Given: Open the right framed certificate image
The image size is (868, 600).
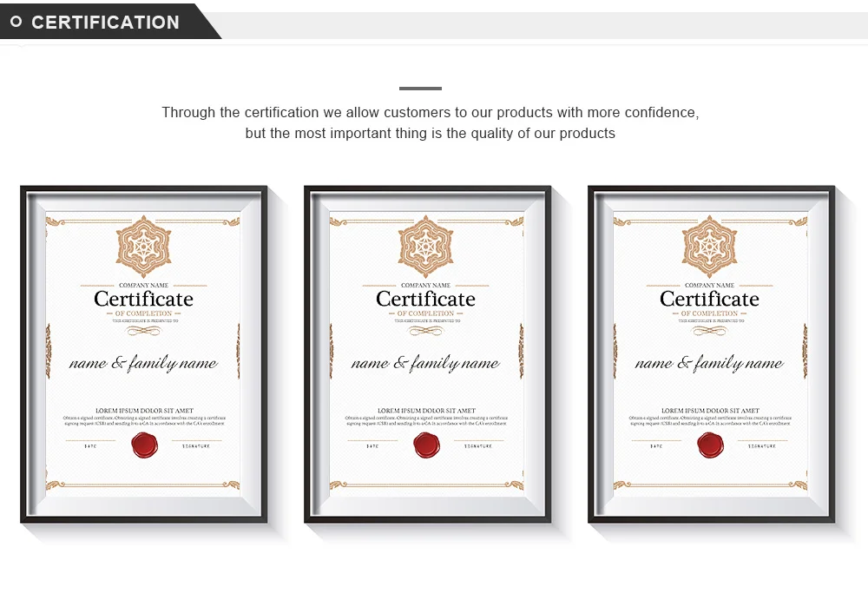Looking at the screenshot, I should click(x=712, y=354).
